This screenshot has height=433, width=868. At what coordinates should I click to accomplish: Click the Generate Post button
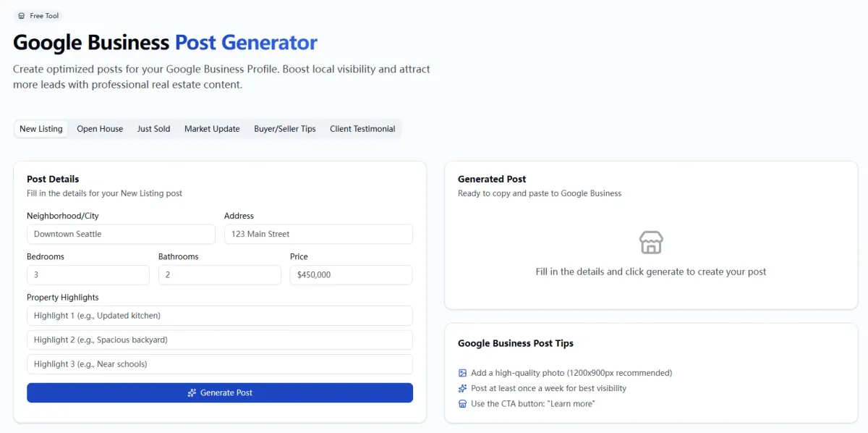tap(220, 392)
